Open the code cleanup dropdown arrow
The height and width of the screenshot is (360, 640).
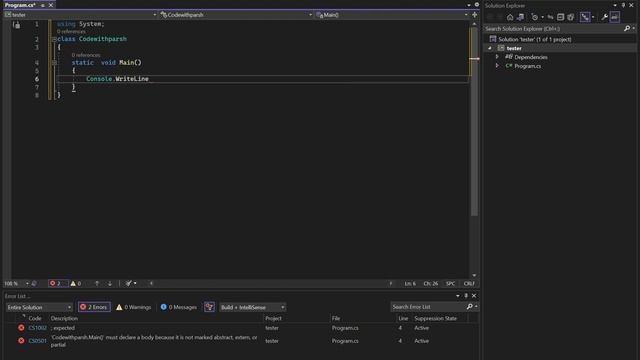pos(135,283)
